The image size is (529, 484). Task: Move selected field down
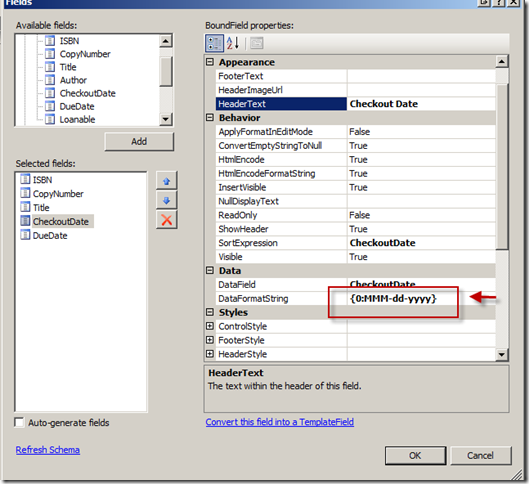(166, 201)
